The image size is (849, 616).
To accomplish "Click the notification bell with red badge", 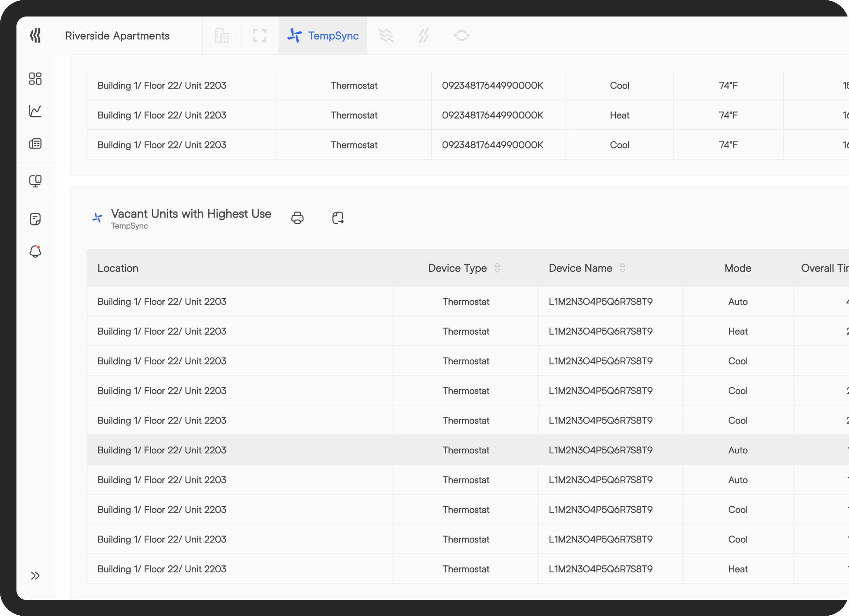I will tap(35, 252).
